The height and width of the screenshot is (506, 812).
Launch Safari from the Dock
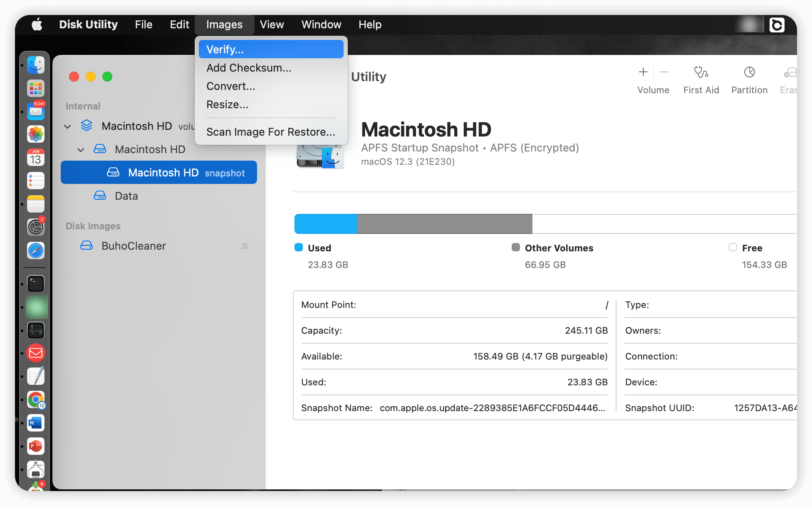(36, 251)
